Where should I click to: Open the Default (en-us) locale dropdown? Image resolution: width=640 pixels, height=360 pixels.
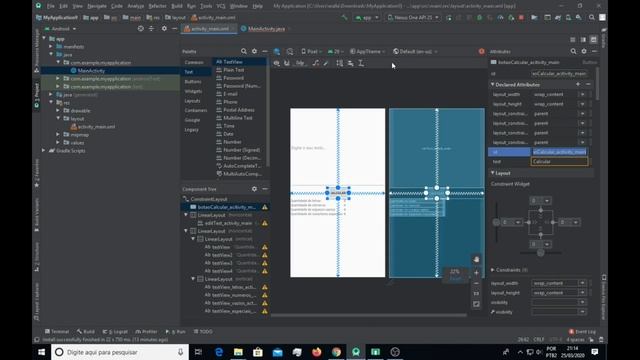pyautogui.click(x=416, y=51)
